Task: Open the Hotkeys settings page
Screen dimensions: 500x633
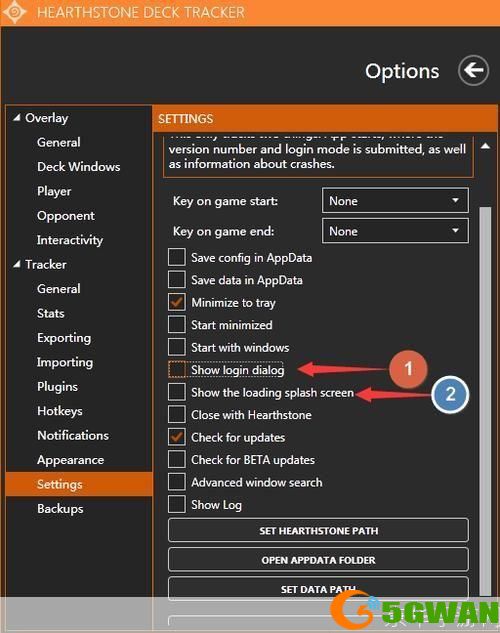Action: (x=60, y=411)
